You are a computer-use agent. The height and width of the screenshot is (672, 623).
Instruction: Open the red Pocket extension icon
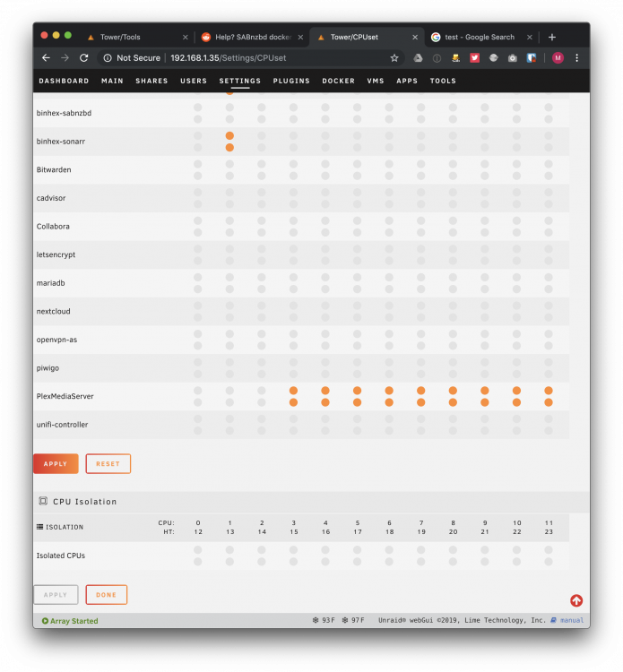475,58
